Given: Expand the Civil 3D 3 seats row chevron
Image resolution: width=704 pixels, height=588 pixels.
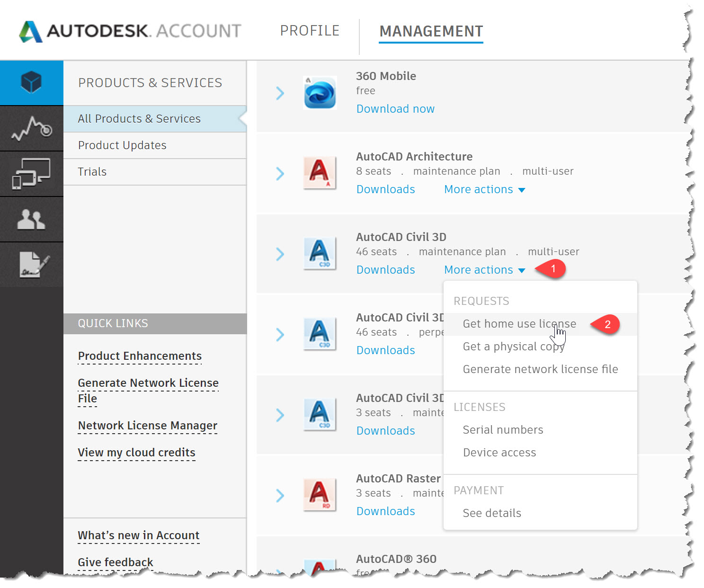Looking at the screenshot, I should click(x=280, y=415).
